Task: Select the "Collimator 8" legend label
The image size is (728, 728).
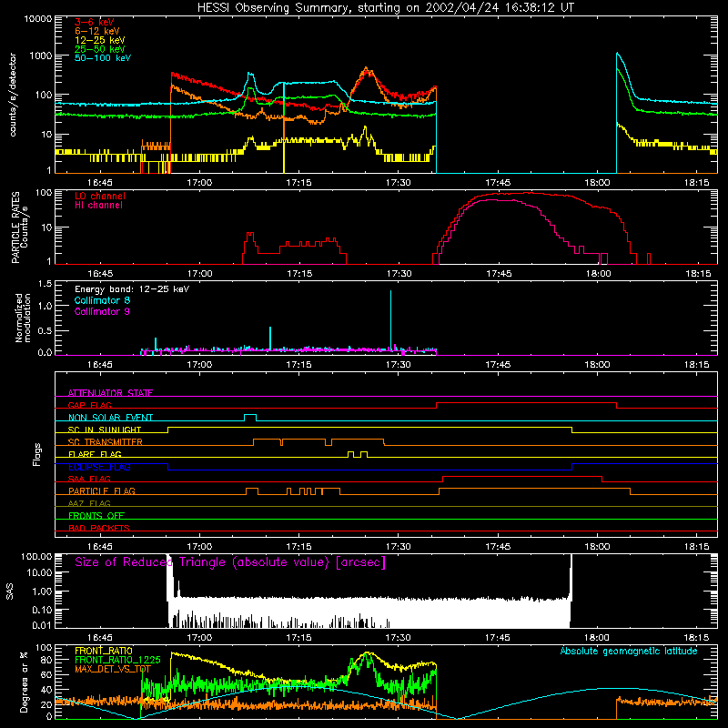Action: click(x=102, y=300)
